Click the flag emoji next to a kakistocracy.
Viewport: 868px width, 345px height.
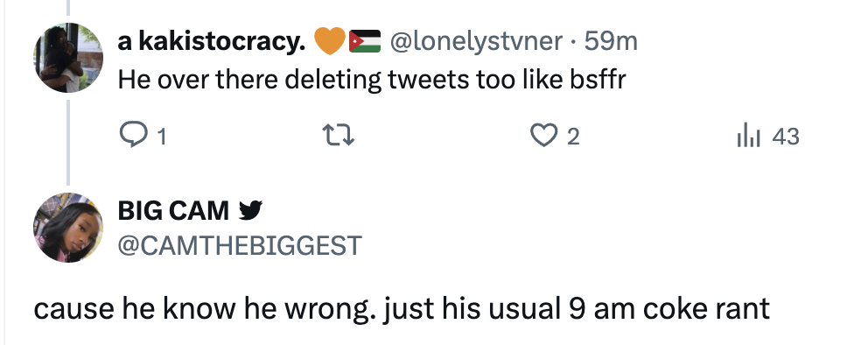point(365,41)
